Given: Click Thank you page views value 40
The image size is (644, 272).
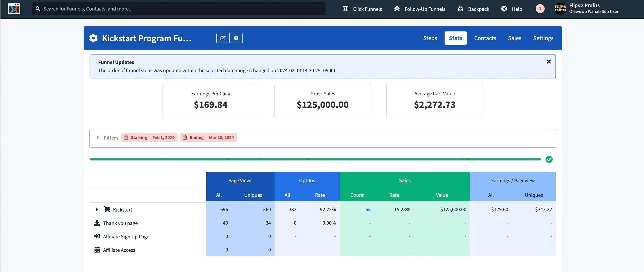Looking at the screenshot, I should tap(225, 223).
